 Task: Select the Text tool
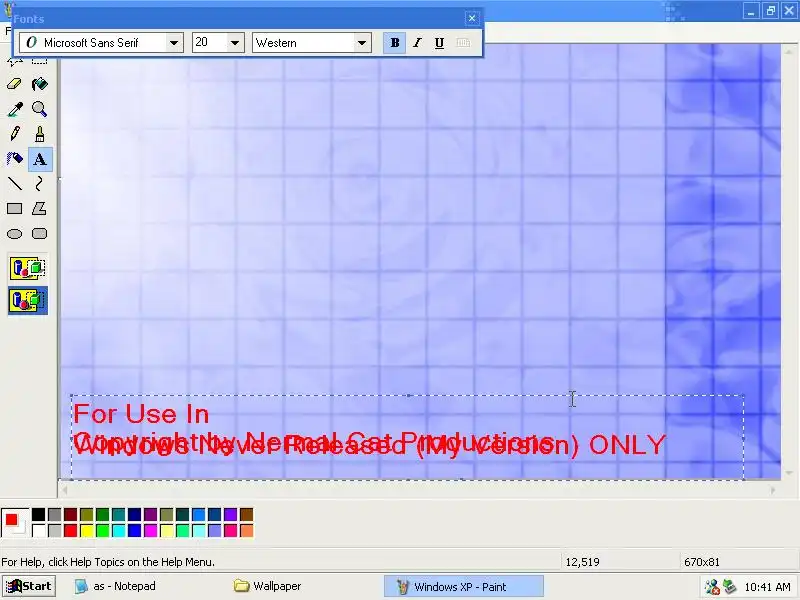point(40,159)
